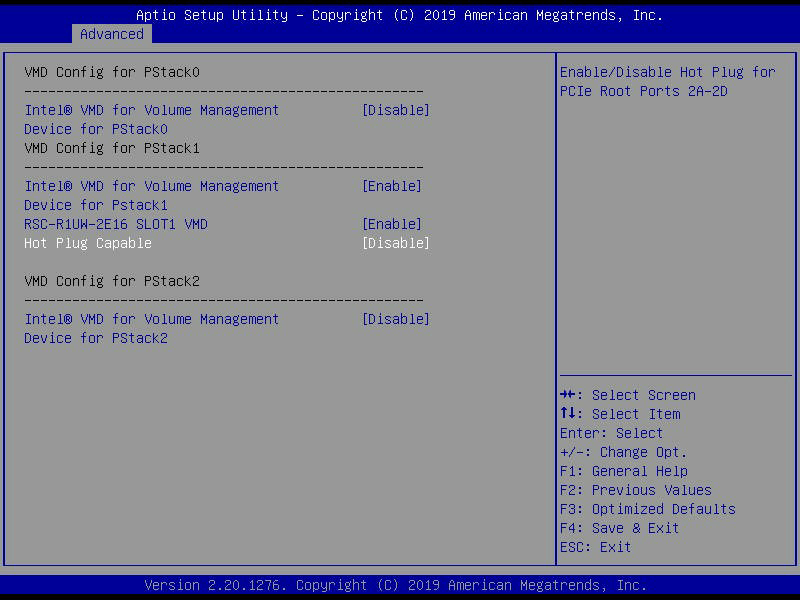Click F3: Optimized Defaults hint
The height and width of the screenshot is (600, 800).
coord(647,509)
